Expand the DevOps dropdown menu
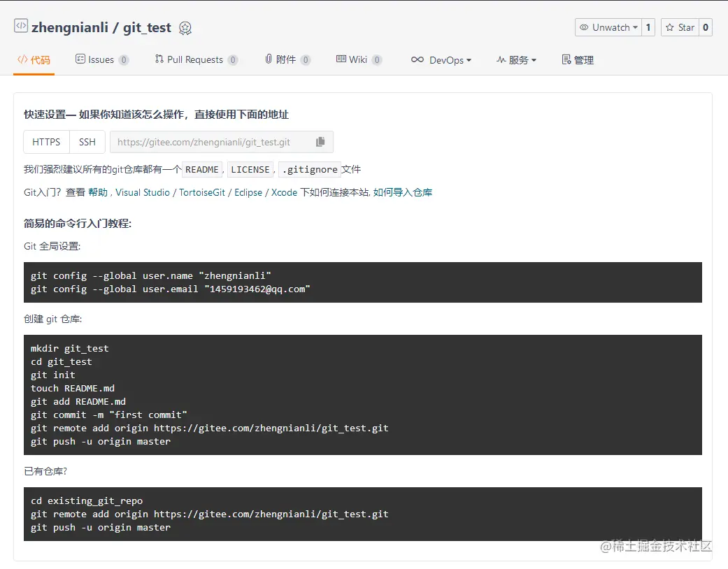 [x=441, y=60]
